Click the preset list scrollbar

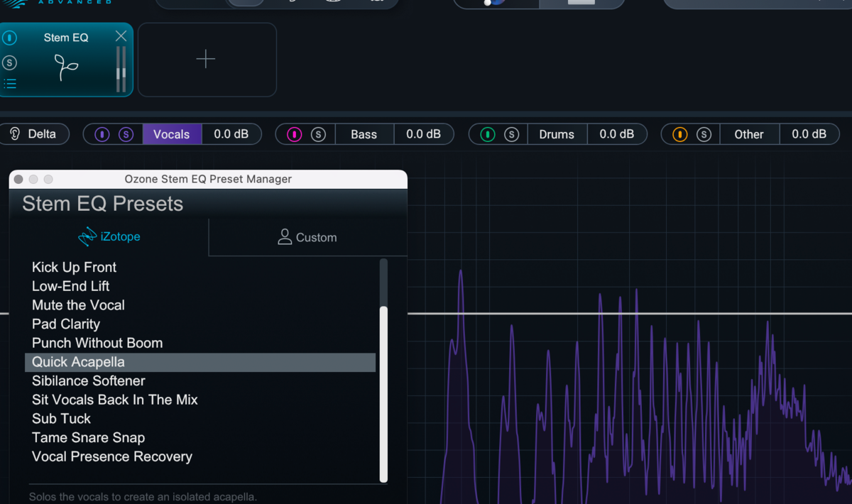(384, 394)
